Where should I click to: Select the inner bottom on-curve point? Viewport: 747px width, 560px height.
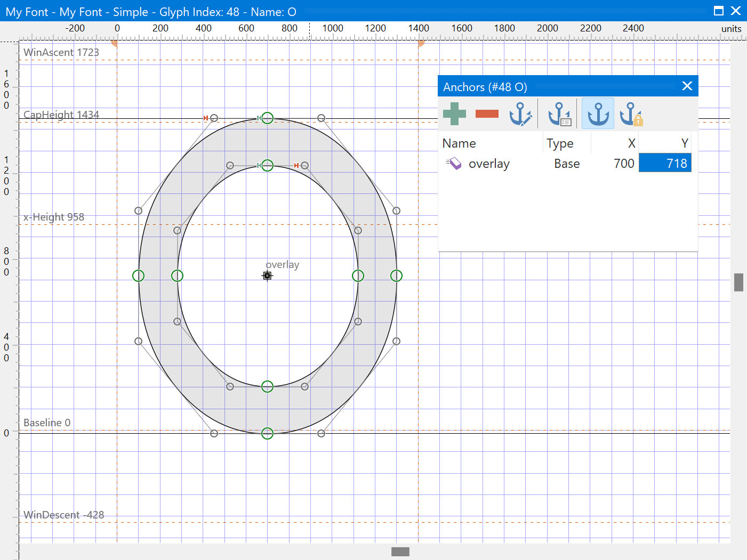(268, 387)
